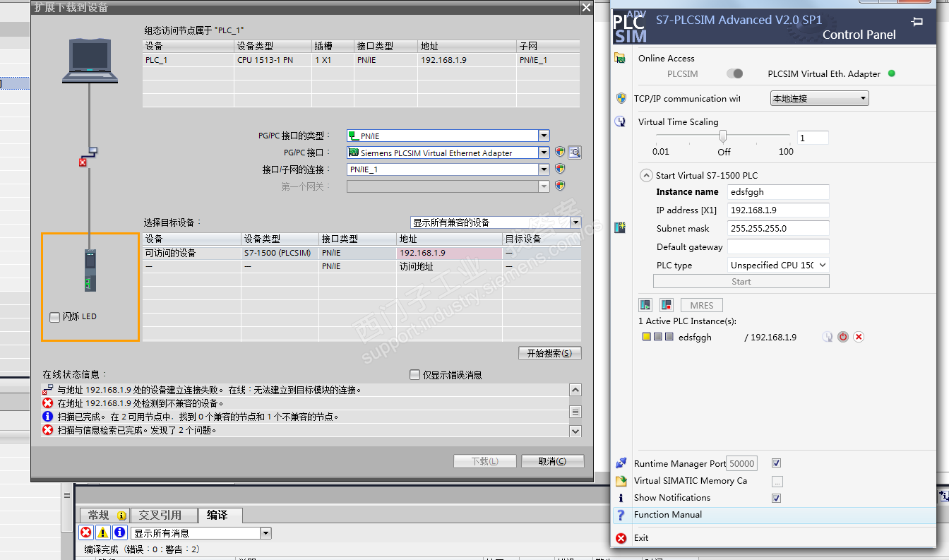
Task: Click the PLCSIM Online Access sidebar icon
Action: coord(620,58)
